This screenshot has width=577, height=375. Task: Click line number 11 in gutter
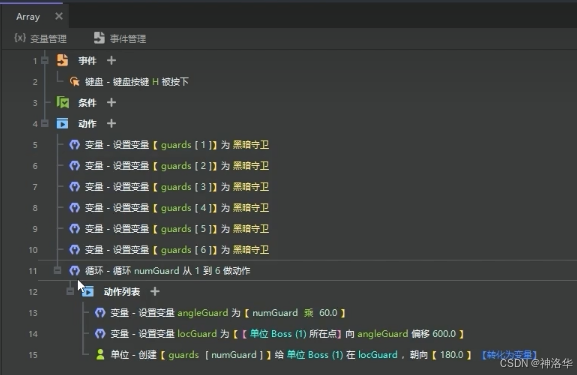33,271
